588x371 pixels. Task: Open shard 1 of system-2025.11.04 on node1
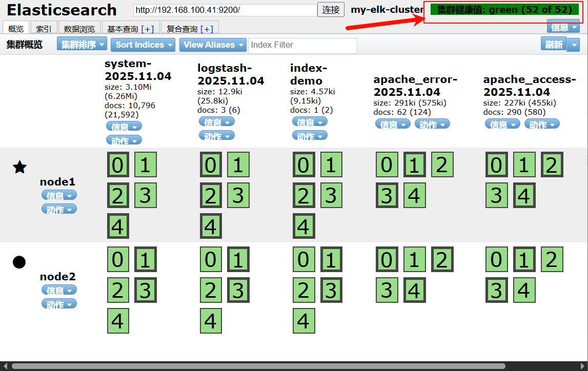[x=146, y=164]
